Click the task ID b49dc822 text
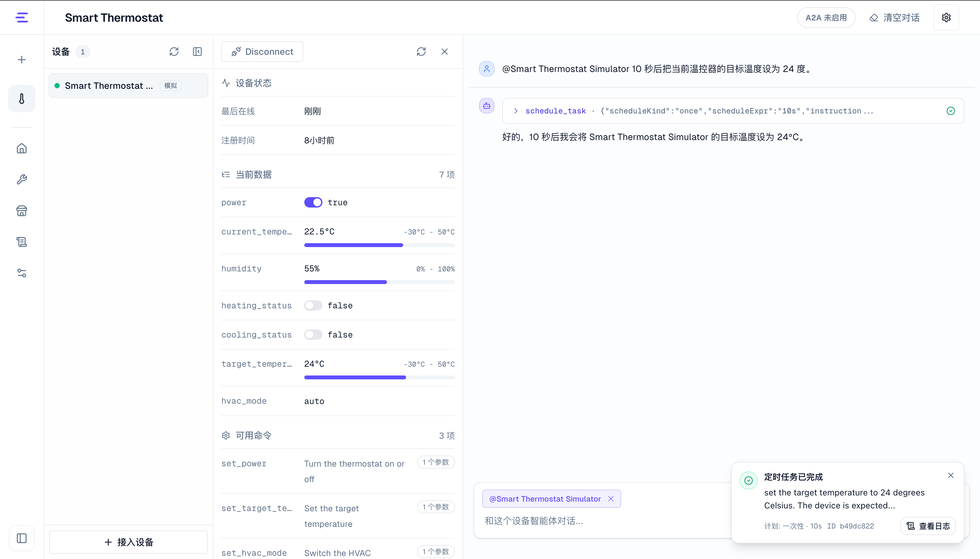The image size is (980, 559). pos(857,526)
